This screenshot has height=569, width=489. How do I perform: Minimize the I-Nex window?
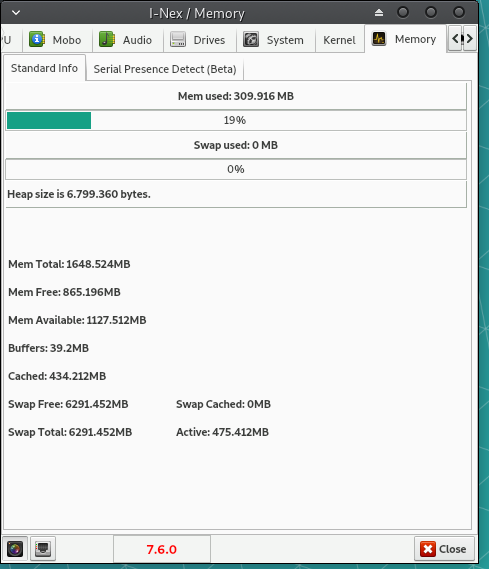coord(403,12)
